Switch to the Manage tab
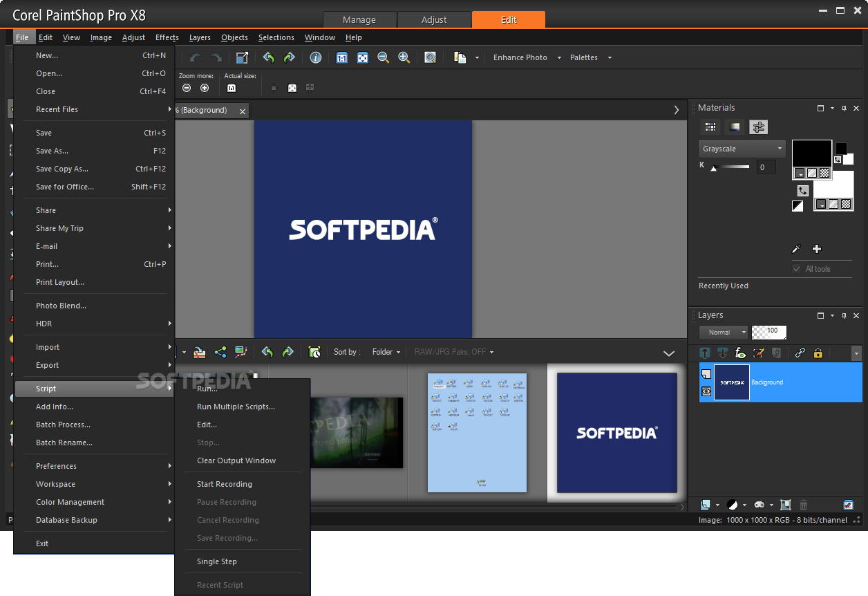Viewport: 868px width, 596px height. click(x=359, y=19)
